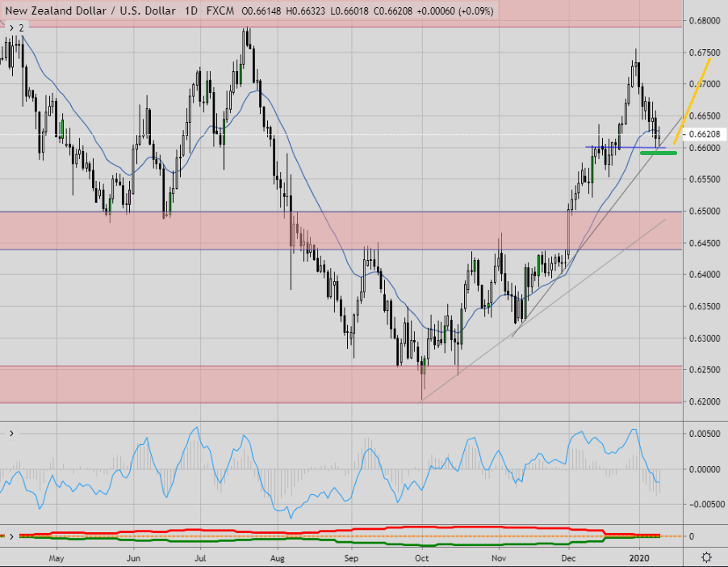Click the FXCM data source label
The image size is (728, 567).
(220, 10)
